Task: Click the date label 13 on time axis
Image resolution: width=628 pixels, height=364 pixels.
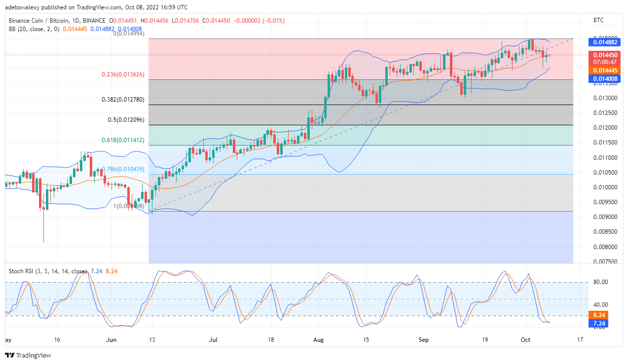Action: pos(152,340)
